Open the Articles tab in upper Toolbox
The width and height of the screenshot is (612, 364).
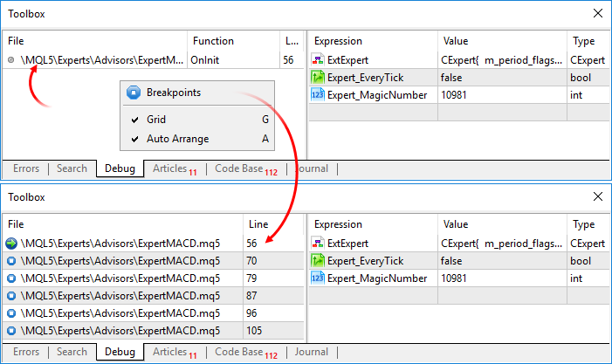(x=174, y=168)
